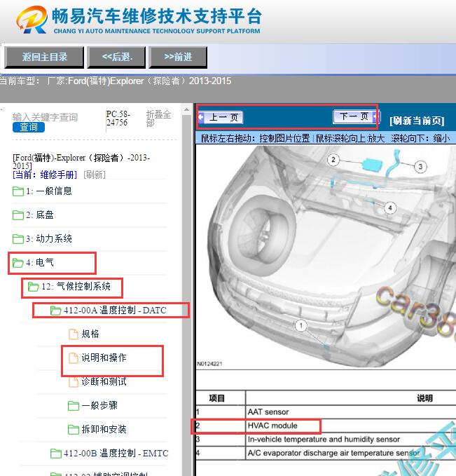
Task: Go to next page with 下一页
Action: 356,116
